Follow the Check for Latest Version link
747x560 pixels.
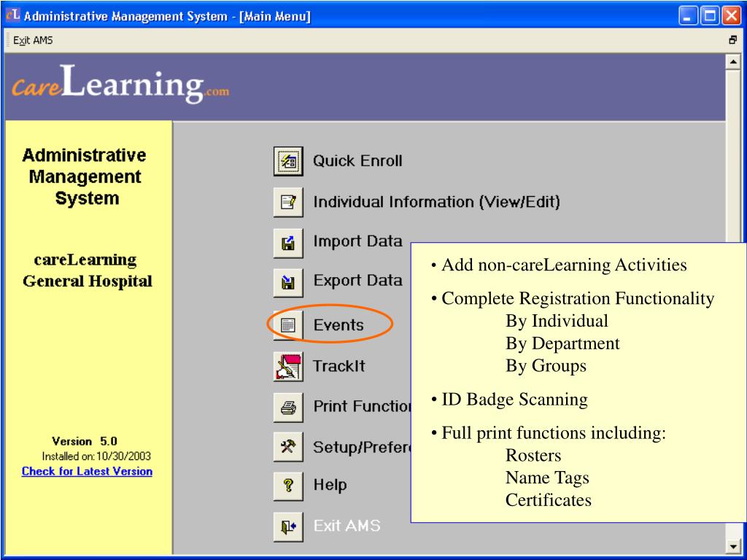tap(88, 472)
